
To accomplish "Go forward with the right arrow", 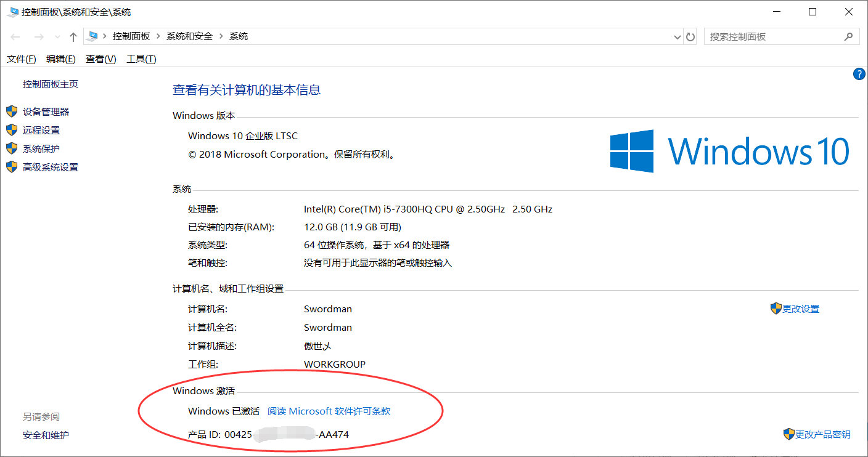I will coord(39,37).
